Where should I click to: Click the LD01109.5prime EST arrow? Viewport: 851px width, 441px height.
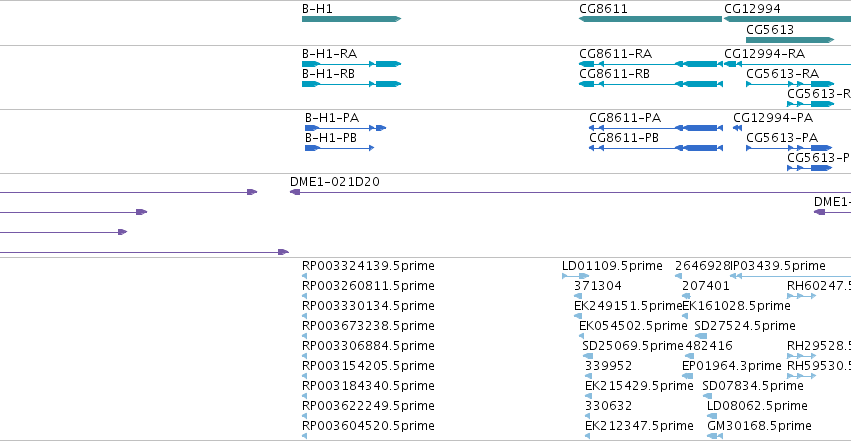coord(575,276)
